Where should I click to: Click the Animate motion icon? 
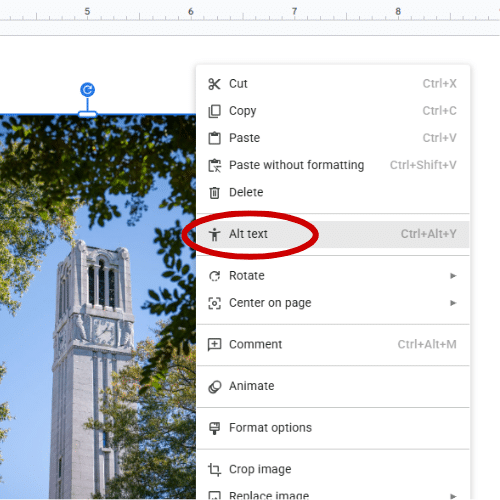click(x=214, y=387)
